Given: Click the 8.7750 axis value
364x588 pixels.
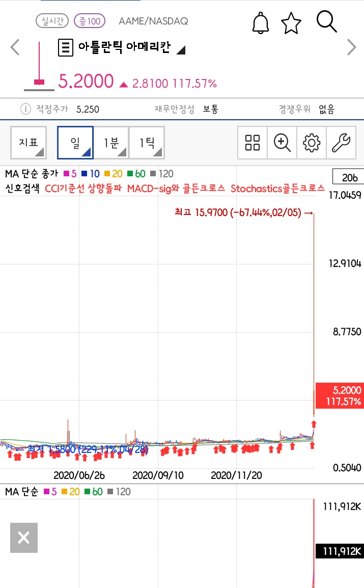Looking at the screenshot, I should pyautogui.click(x=347, y=332).
